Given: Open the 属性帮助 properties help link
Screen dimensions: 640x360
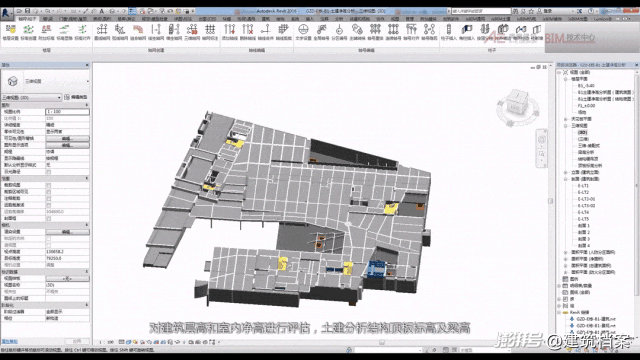Looking at the screenshot, I should 9,341.
